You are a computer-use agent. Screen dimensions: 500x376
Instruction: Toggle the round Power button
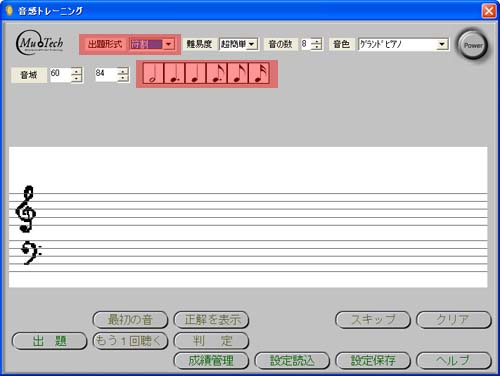(x=473, y=45)
